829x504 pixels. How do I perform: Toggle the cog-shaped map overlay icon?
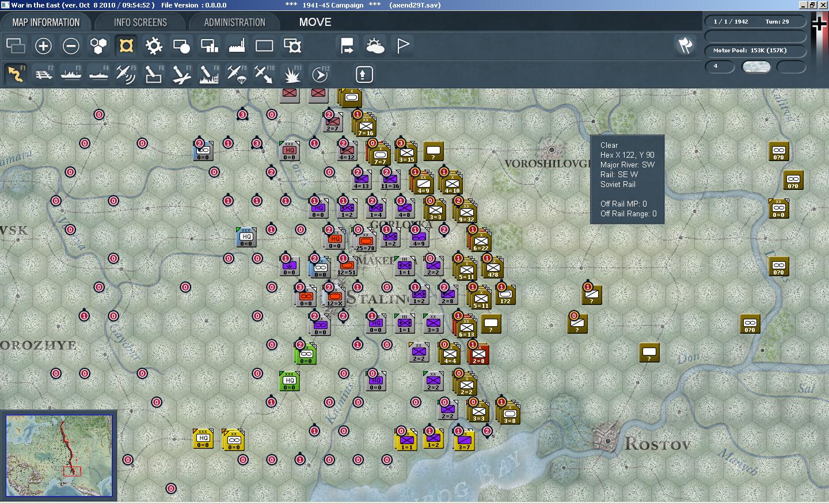coord(154,45)
